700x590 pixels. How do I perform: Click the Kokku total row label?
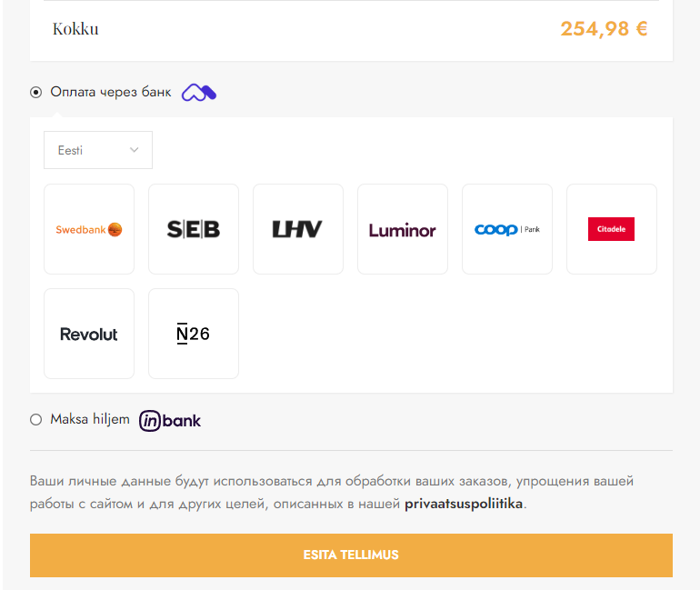click(x=75, y=29)
